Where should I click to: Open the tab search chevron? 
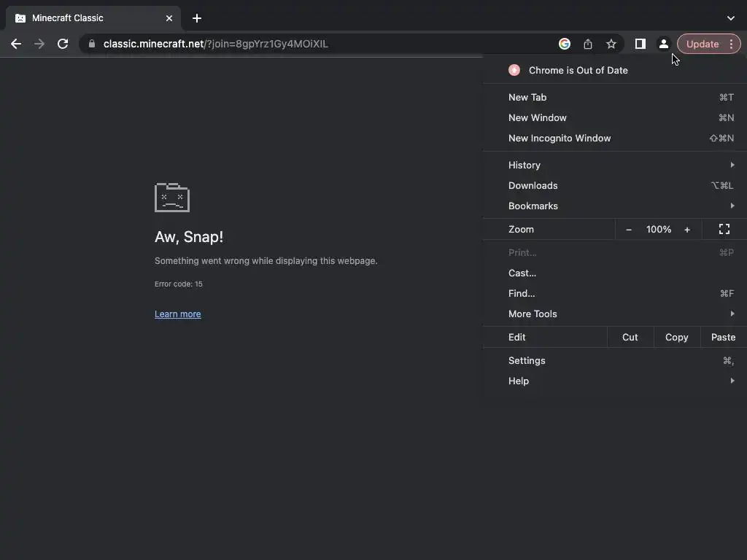point(731,18)
